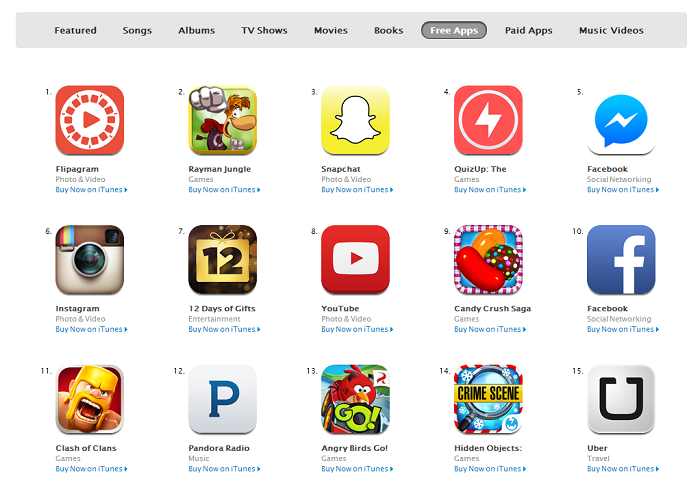
Task: Switch to the Paid Apps tab
Action: point(529,30)
